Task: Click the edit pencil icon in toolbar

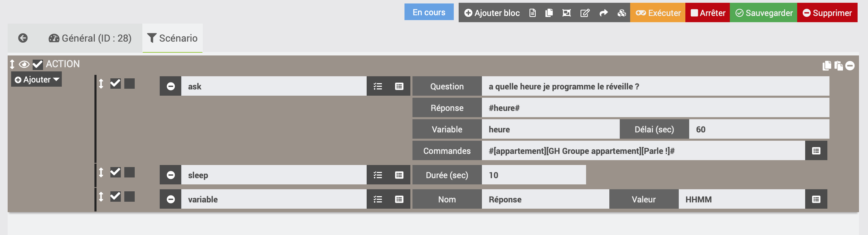Action: 585,13
